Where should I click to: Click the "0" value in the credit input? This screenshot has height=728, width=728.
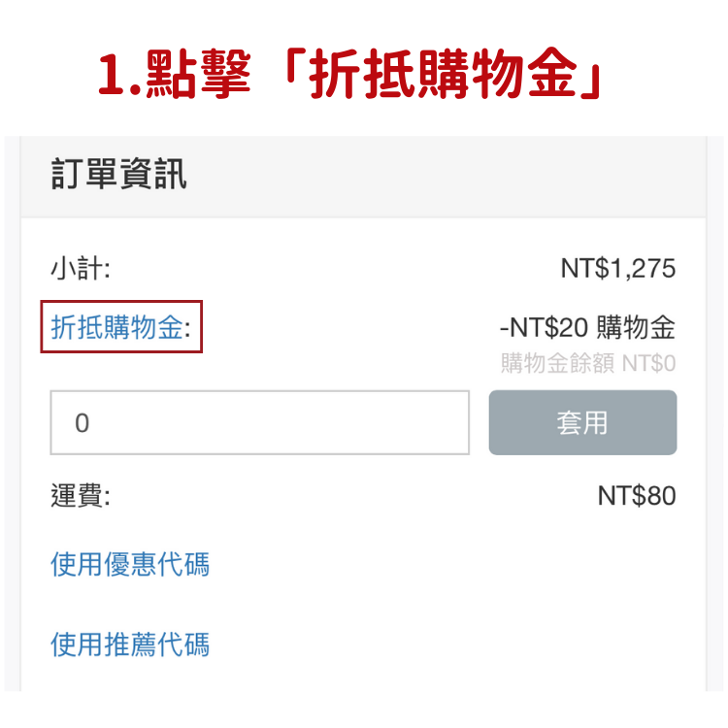(x=82, y=423)
